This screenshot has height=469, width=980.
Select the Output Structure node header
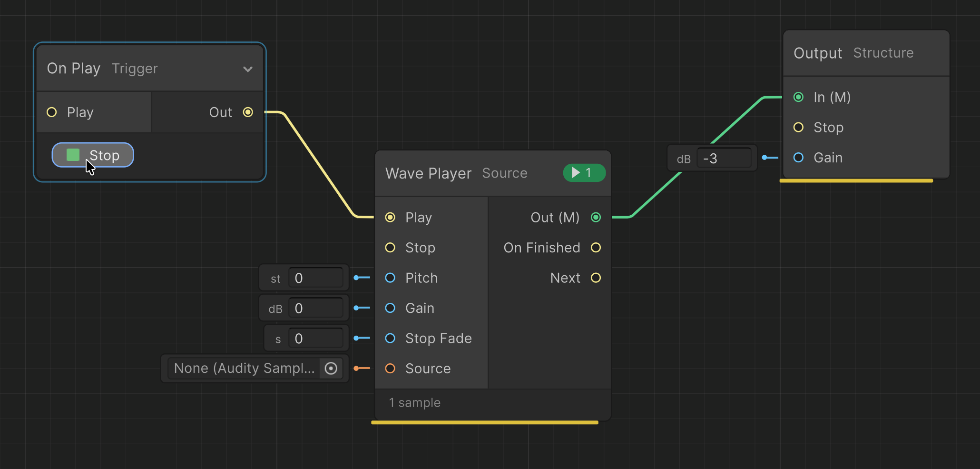[x=866, y=53]
